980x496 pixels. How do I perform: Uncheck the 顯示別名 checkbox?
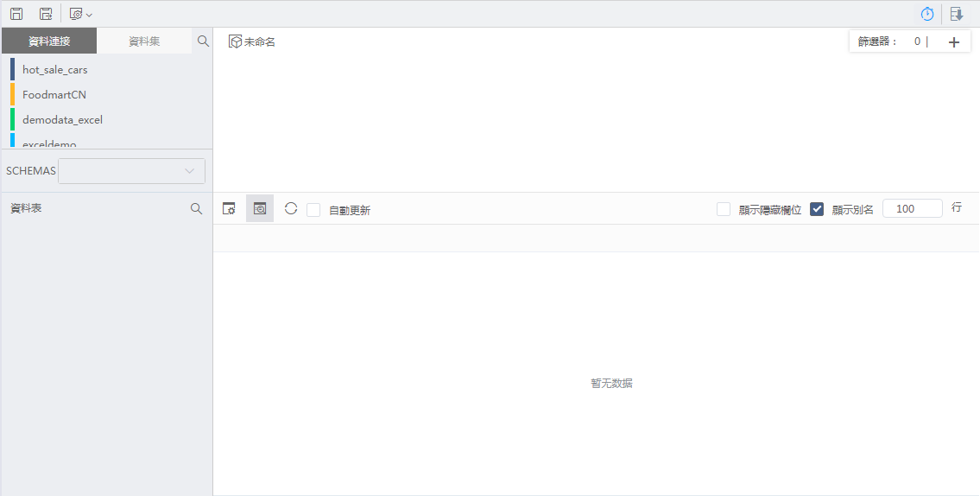pos(817,209)
